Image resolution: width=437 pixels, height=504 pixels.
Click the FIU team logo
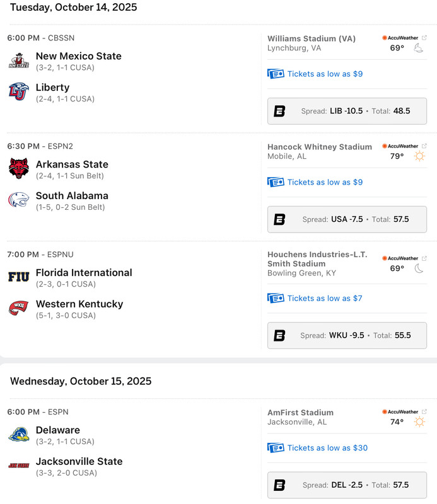coord(19,277)
